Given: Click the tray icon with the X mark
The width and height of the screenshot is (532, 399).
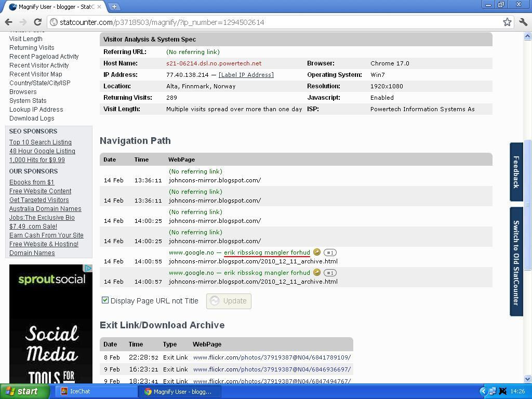Looking at the screenshot, I should tap(503, 392).
